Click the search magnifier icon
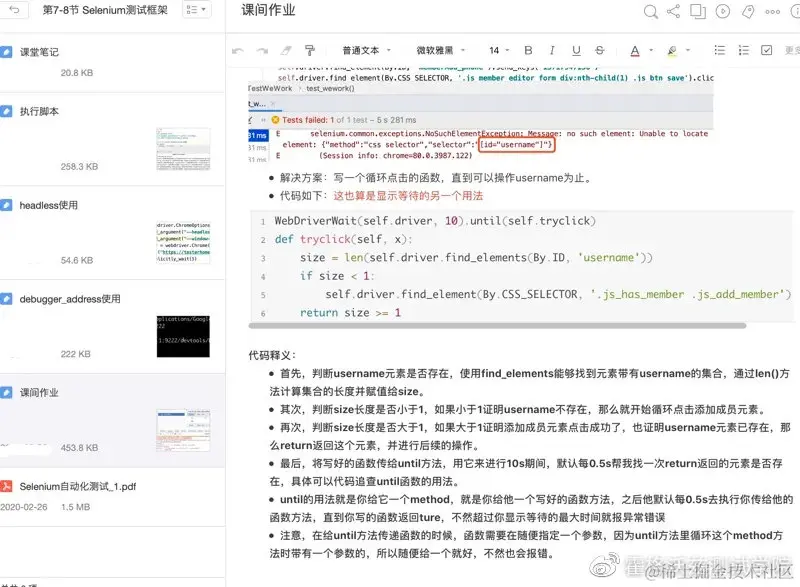The image size is (800, 587). click(651, 11)
